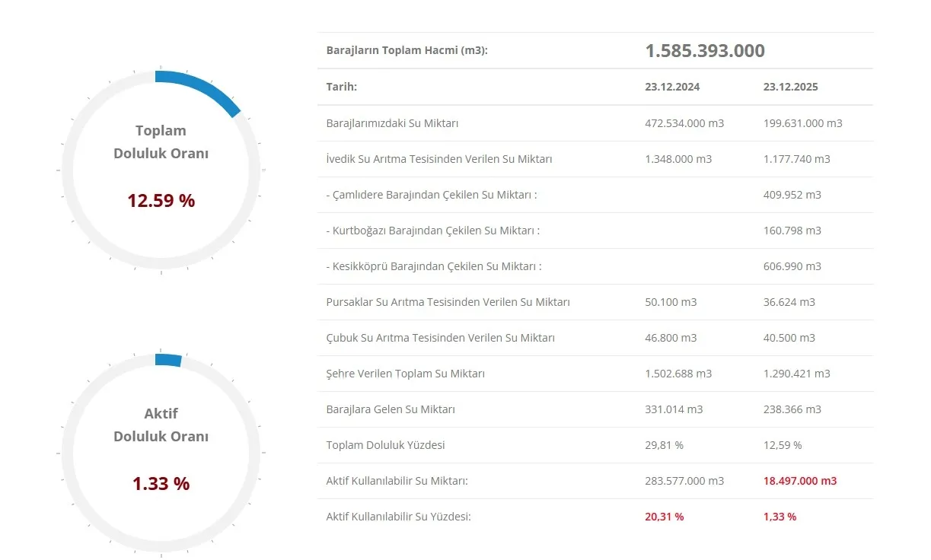The width and height of the screenshot is (931, 560).
Task: Select the 2024 city total 1.502.688 m3
Action: 678,374
